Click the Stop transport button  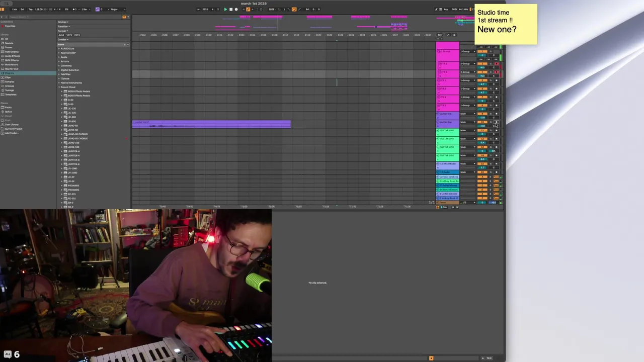[231, 9]
